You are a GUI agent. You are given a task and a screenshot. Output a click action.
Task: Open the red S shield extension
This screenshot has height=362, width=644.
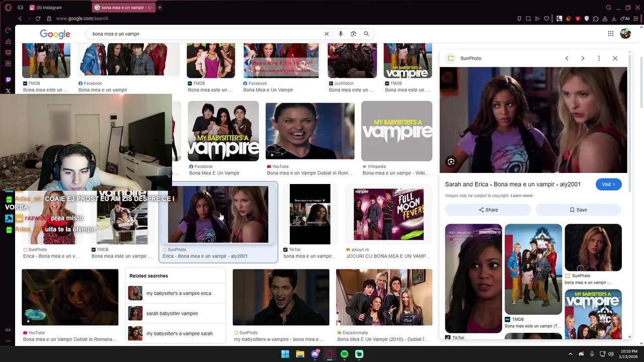click(x=578, y=19)
